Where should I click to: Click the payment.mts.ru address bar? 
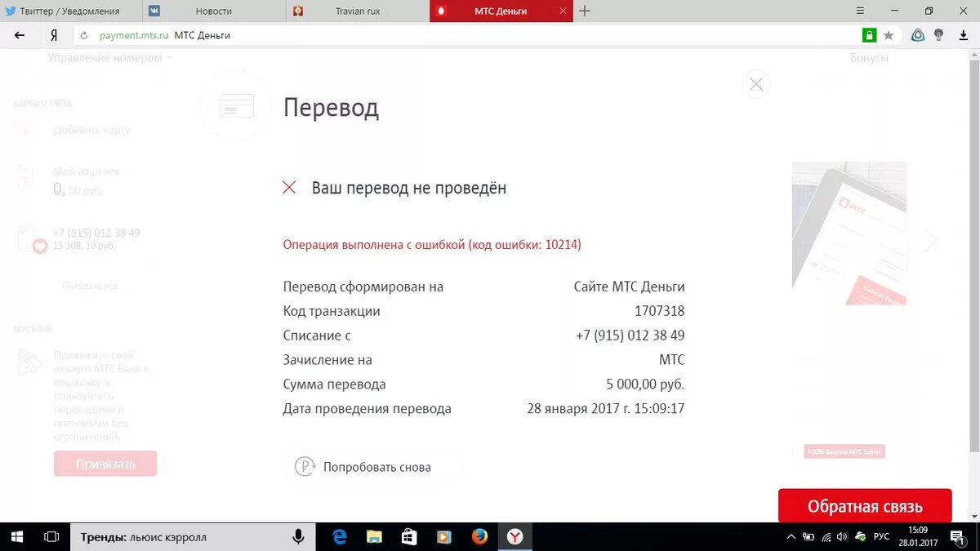(465, 35)
